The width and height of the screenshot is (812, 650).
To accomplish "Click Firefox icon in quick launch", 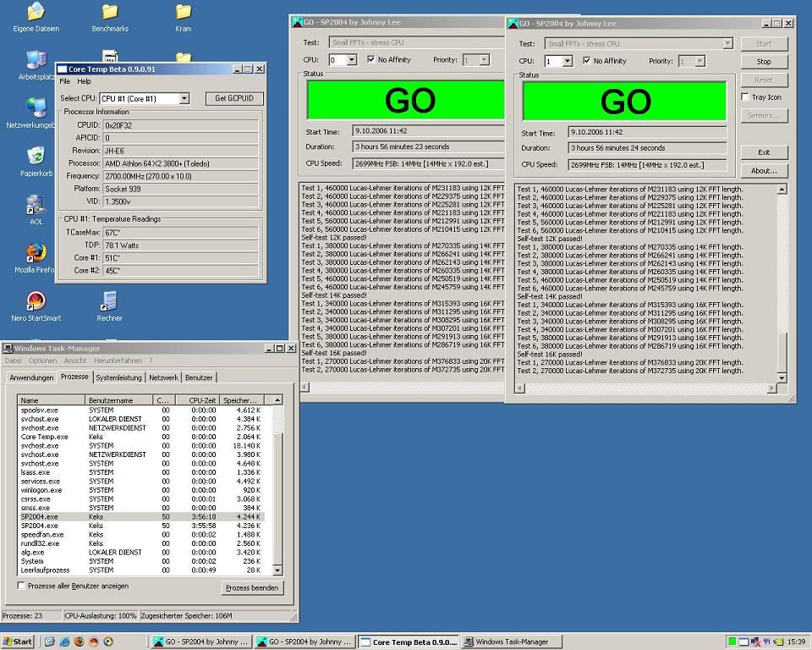I will coord(79,642).
